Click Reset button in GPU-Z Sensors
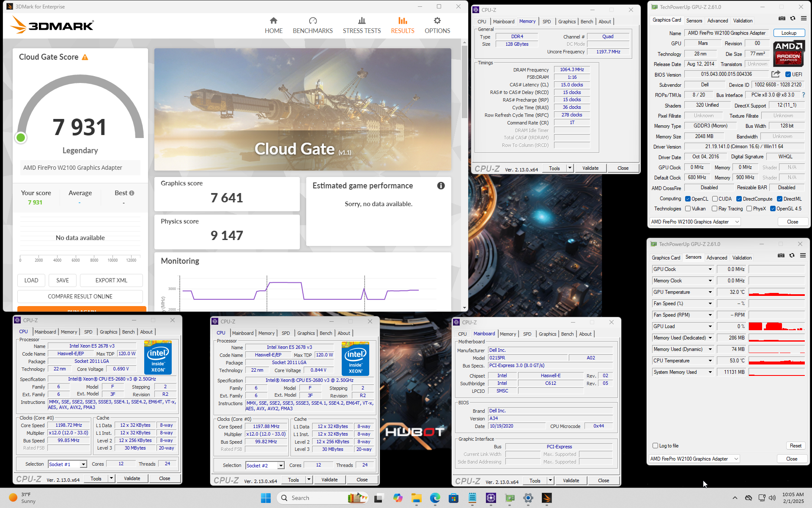812x508 pixels. [795, 446]
